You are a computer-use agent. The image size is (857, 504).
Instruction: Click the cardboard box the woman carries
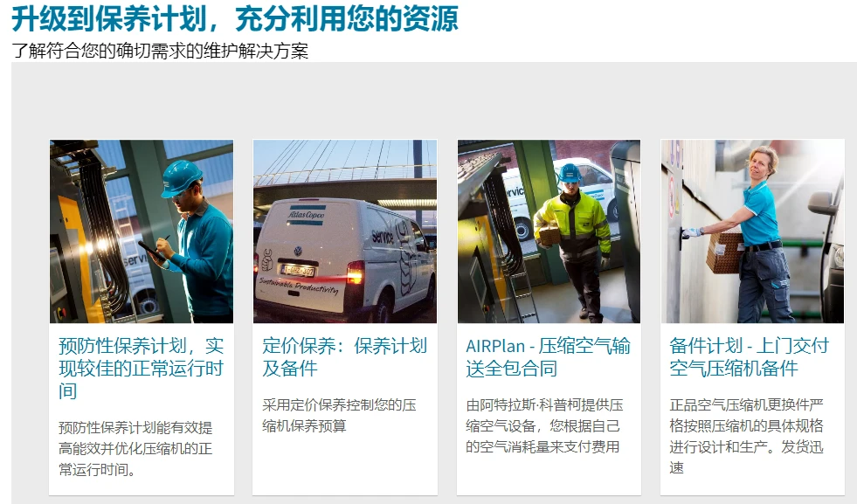click(x=725, y=252)
